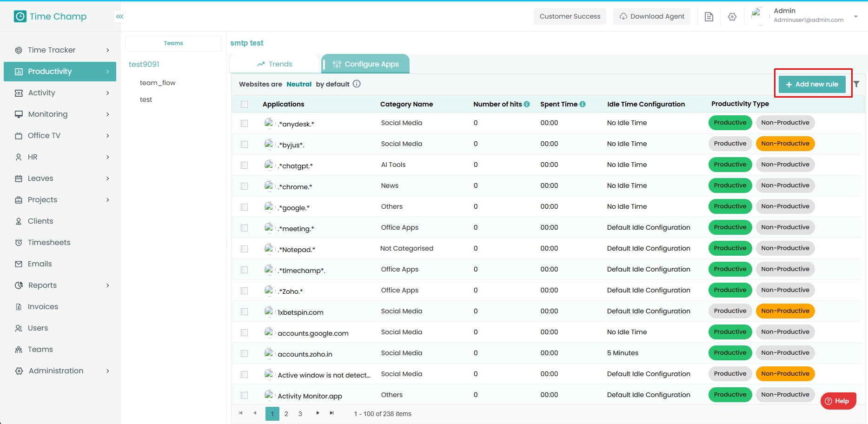Click info icon next to Neutral by default
The height and width of the screenshot is (424, 868).
357,84
